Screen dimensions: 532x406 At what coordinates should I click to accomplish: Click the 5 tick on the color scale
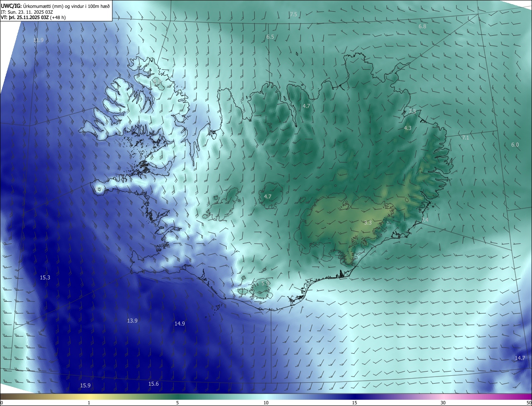(x=177, y=403)
